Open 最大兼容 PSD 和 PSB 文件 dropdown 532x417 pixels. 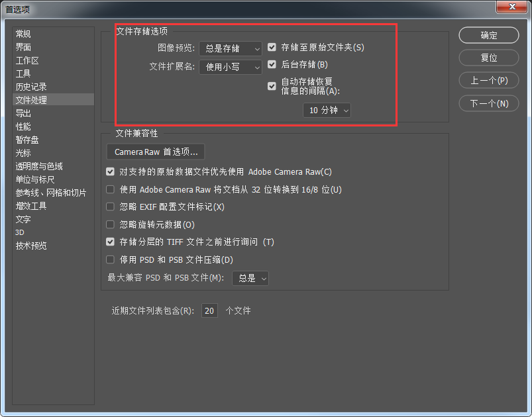pyautogui.click(x=250, y=279)
